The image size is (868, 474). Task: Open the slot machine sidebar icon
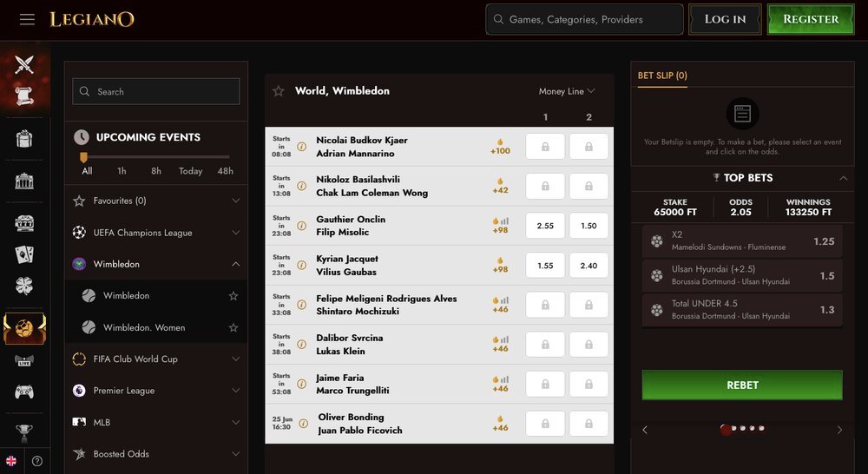tap(24, 223)
